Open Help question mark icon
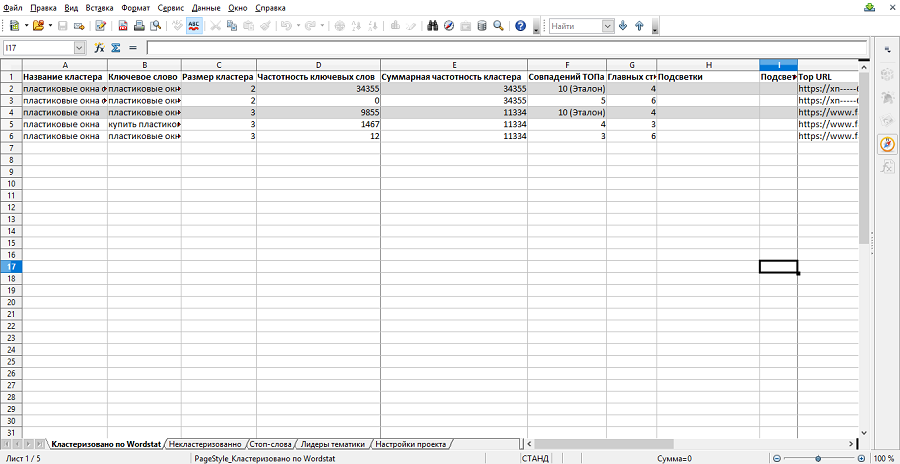This screenshot has width=900, height=464. 521,26
